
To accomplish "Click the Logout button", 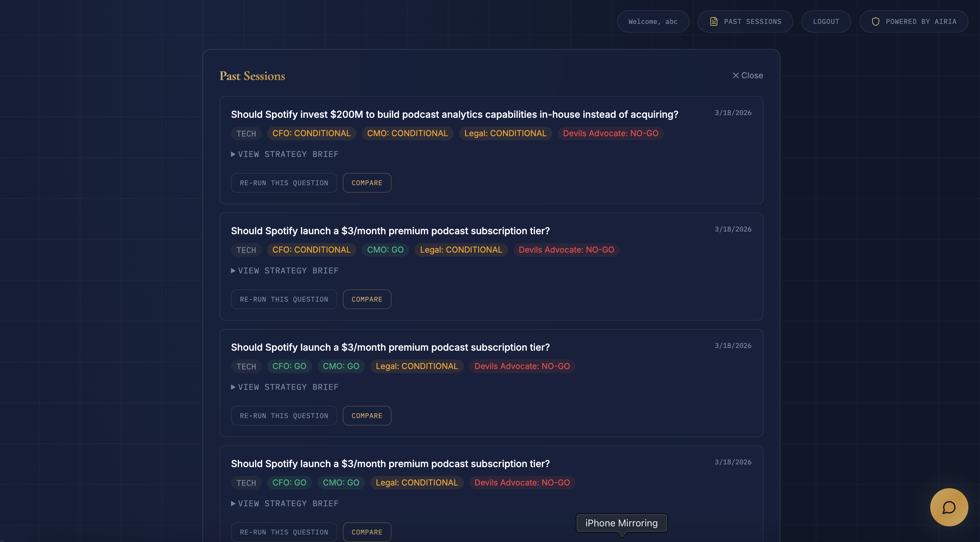I will pyautogui.click(x=826, y=22).
